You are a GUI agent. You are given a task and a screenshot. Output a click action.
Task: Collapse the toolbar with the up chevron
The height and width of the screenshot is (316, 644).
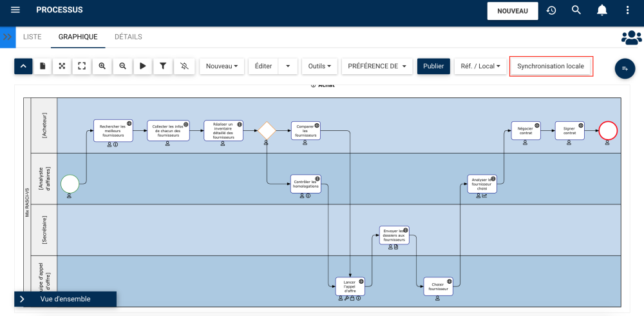23,66
